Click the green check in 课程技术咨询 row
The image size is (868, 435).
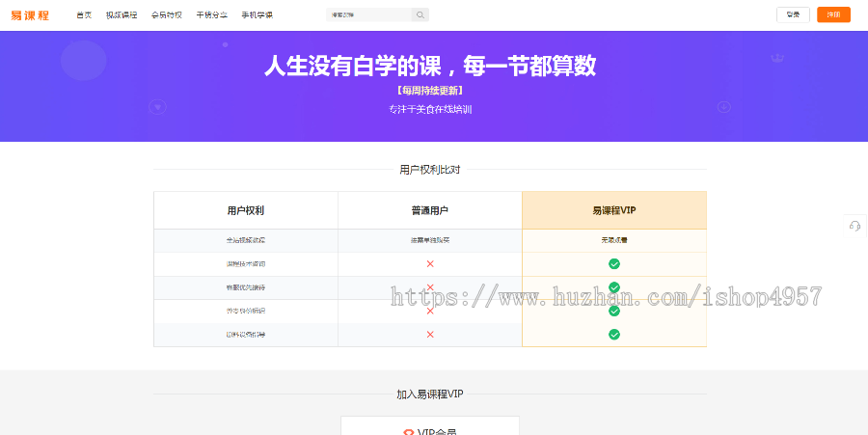[614, 264]
